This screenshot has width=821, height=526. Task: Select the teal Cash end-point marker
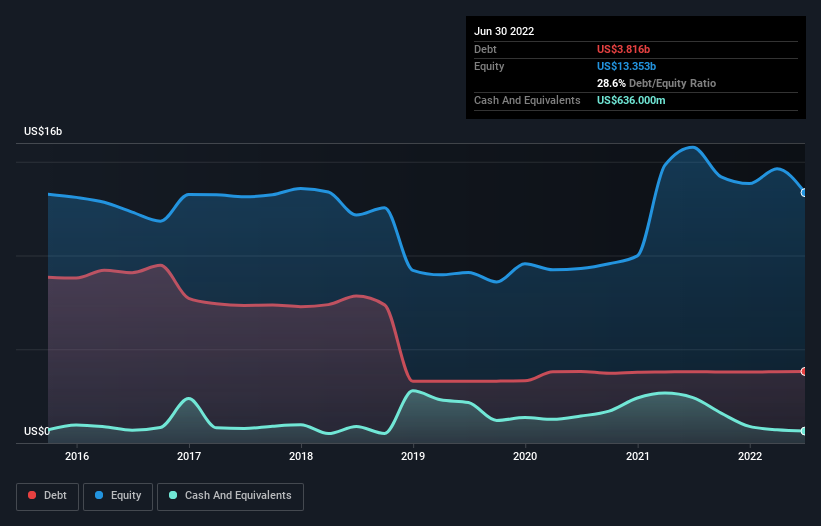pos(804,431)
